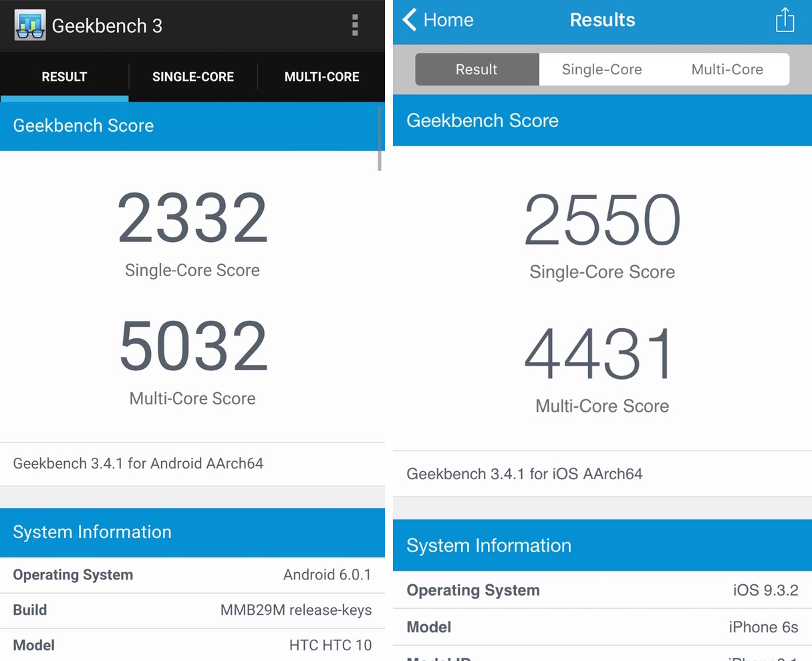Select the Single-Core segment on iOS
This screenshot has height=661, width=812.
(x=601, y=70)
